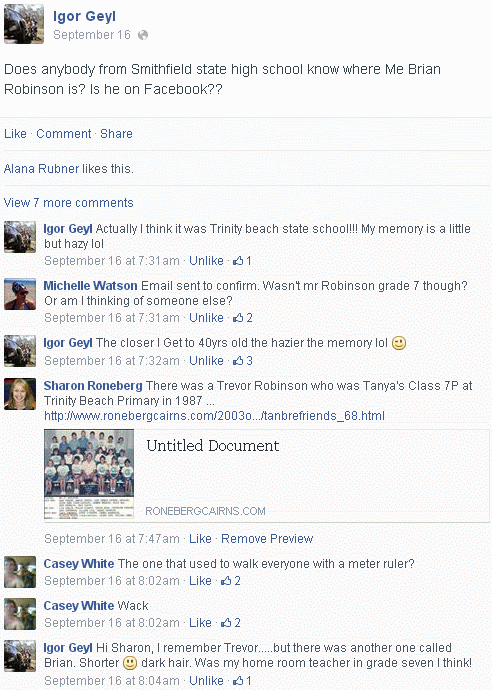Image resolution: width=492 pixels, height=690 pixels.
Task: Open the class photo link preview thumbnail
Action: pyautogui.click(x=89, y=474)
